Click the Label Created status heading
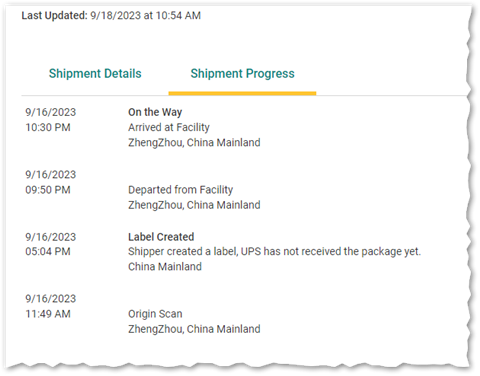 pyautogui.click(x=161, y=237)
